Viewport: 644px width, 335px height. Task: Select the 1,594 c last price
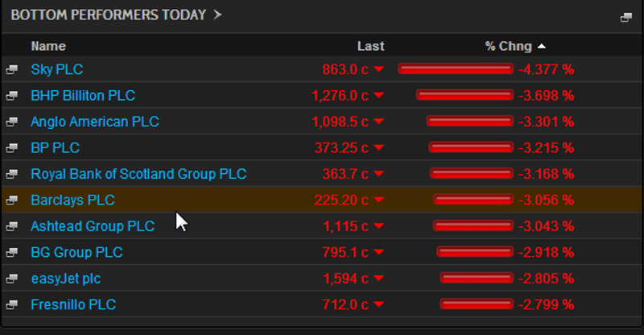tap(345, 279)
